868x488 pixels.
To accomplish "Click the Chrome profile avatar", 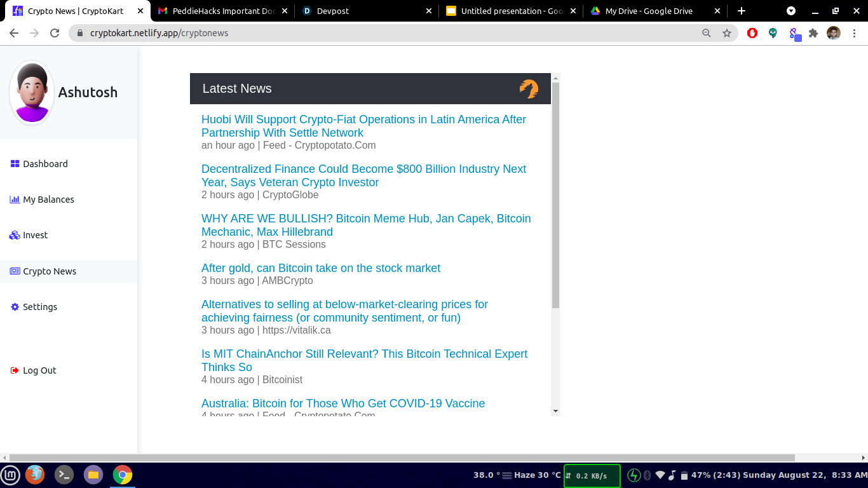I will 834,33.
